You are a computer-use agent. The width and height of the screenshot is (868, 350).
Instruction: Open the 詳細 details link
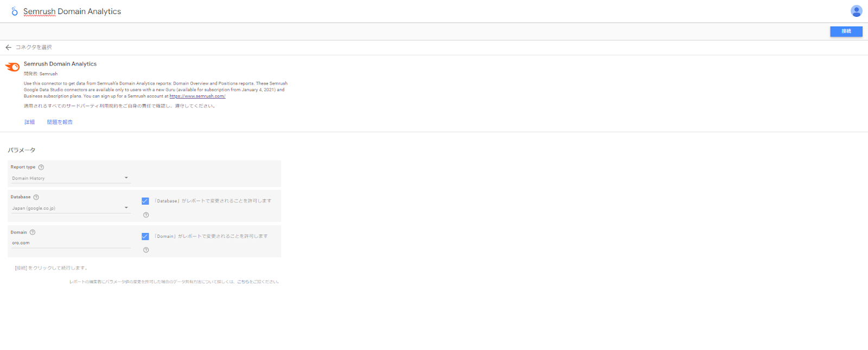click(30, 122)
